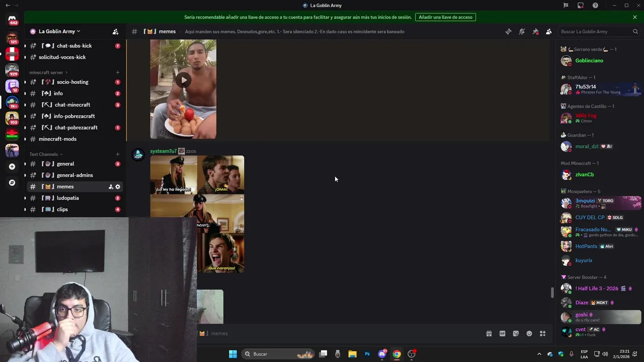Open the Inbox icon in title bar
Image resolution: width=644 pixels, height=362 pixels.
click(x=581, y=6)
